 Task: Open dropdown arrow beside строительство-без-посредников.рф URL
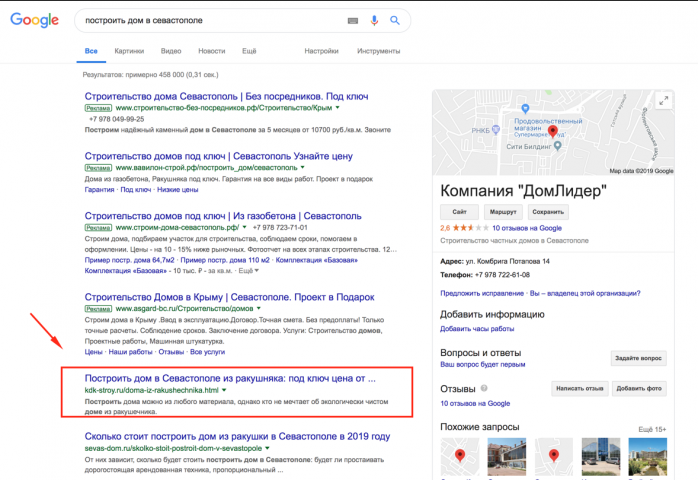tap(337, 108)
